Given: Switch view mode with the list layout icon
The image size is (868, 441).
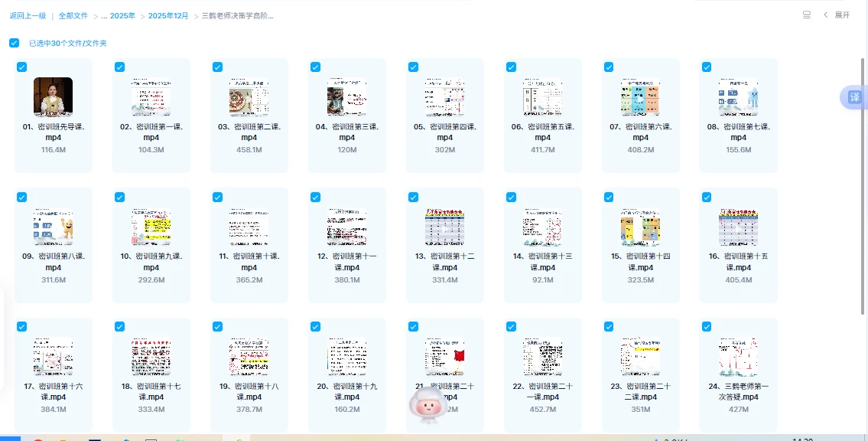Looking at the screenshot, I should (807, 15).
